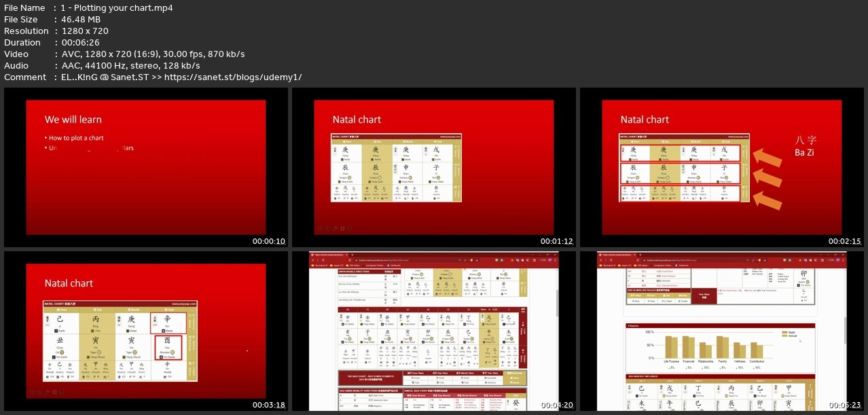Click 'Natal chart' title in the 00:01:12 thumbnail
This screenshot has width=868, height=415.
(357, 120)
